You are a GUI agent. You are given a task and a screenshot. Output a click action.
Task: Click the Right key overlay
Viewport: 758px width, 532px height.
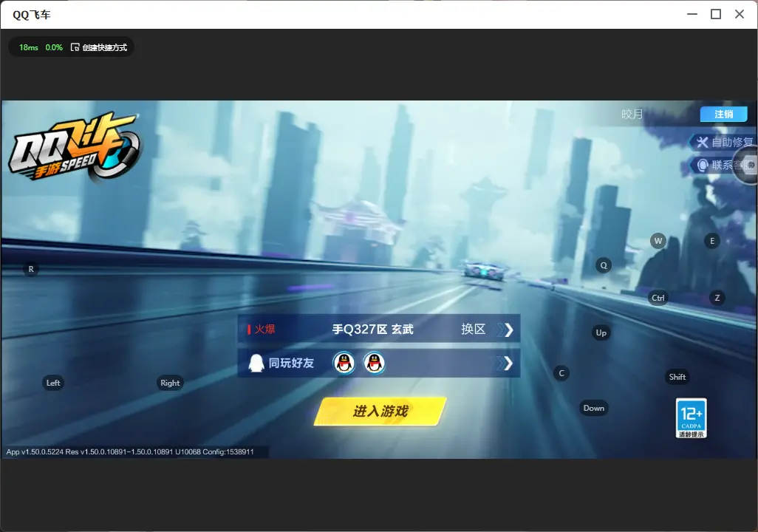[x=170, y=383]
